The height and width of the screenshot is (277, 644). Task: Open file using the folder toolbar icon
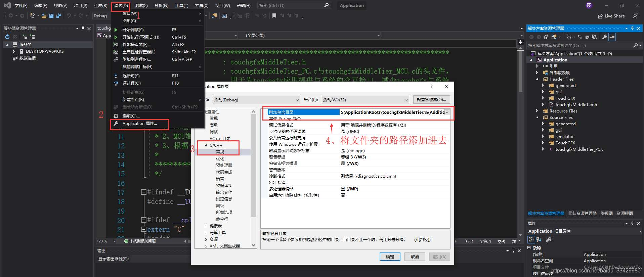(44, 16)
